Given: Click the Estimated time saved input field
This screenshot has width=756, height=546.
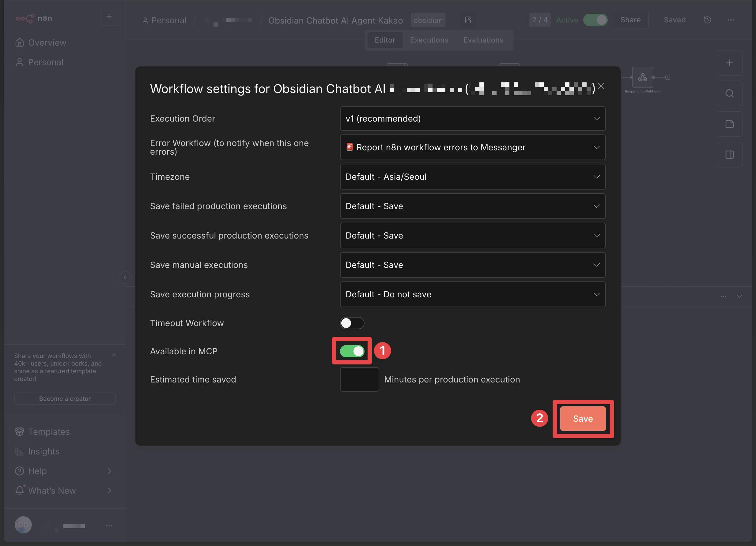Looking at the screenshot, I should click(x=359, y=379).
